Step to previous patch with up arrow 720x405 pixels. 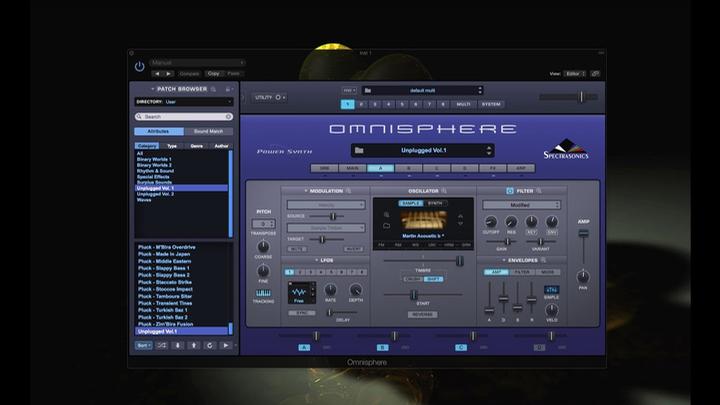[194, 345]
